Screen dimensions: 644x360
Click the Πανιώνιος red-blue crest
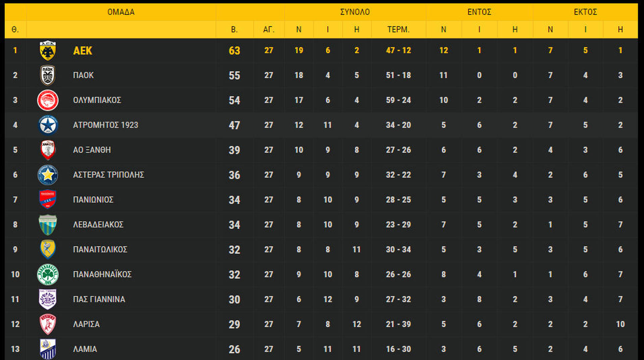pyautogui.click(x=48, y=199)
